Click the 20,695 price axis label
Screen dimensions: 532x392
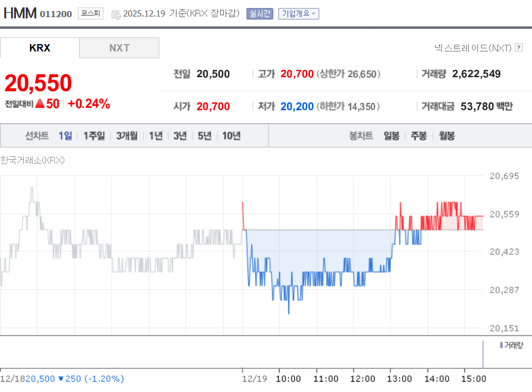504,176
